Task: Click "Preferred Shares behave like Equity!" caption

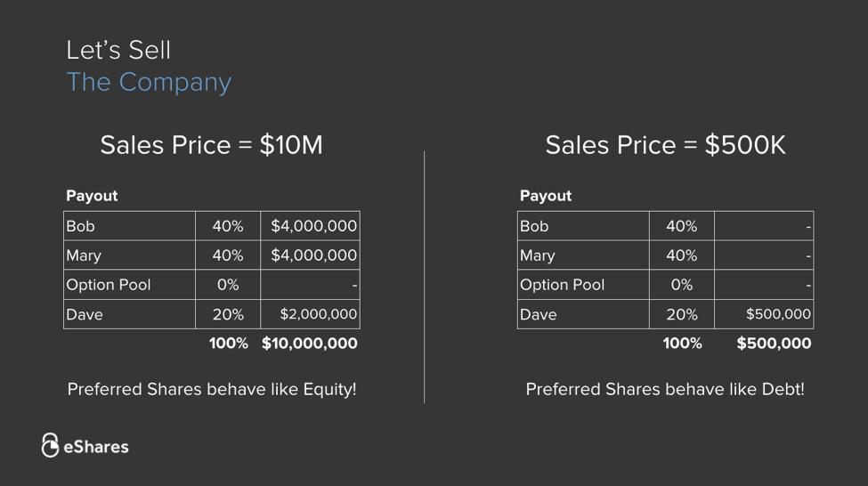Action: (x=212, y=389)
